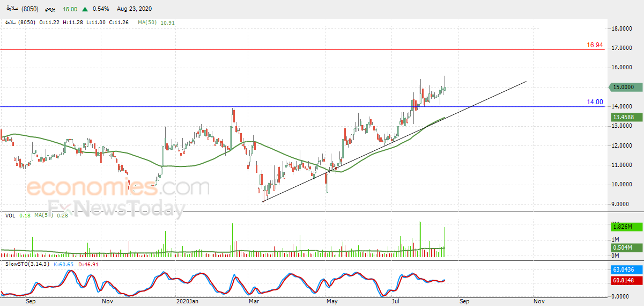Click the volume value 0.18
Screen dimensions: 644x306
25,215
